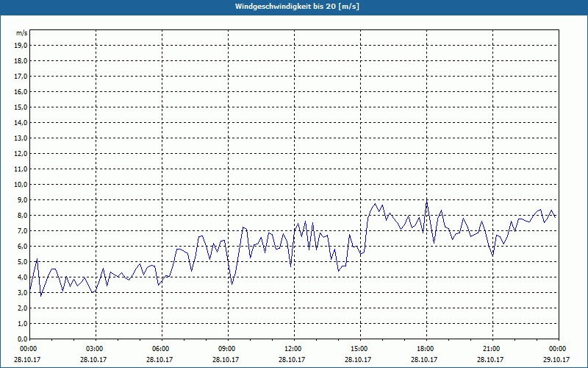Click the 8,0 y-axis label
This screenshot has height=368, width=588.
pyautogui.click(x=22, y=215)
